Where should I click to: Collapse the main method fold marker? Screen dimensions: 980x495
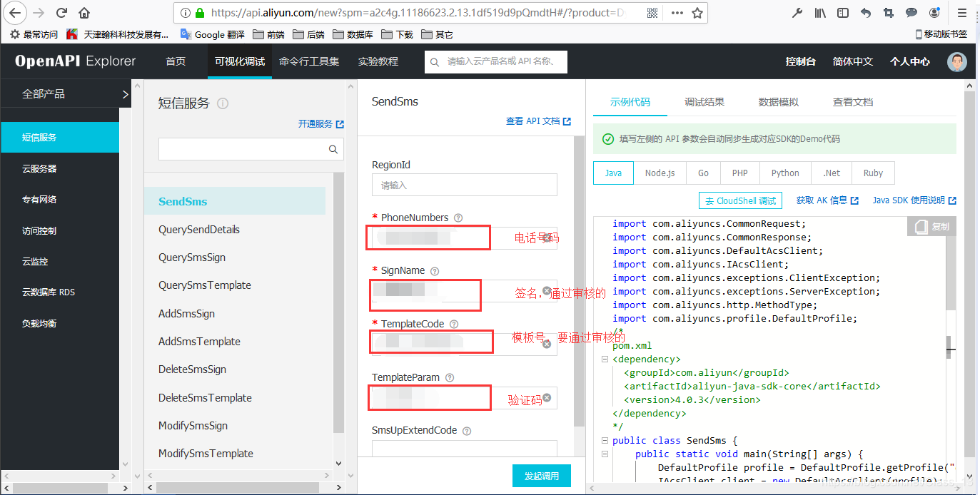point(605,454)
